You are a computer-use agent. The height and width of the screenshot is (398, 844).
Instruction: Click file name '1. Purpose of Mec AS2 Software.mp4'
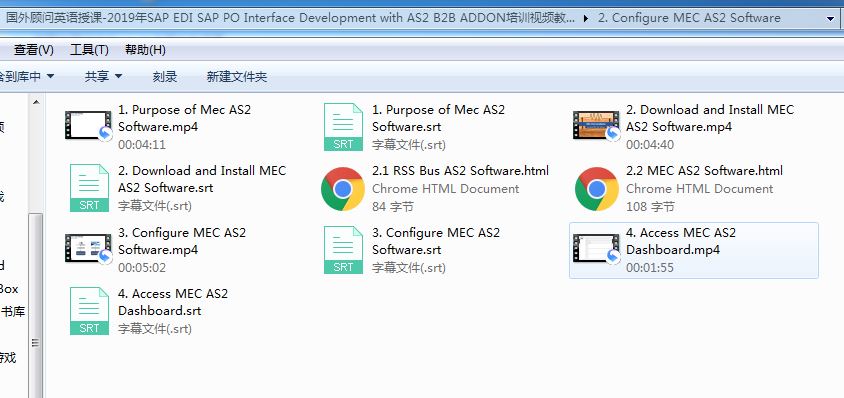click(185, 118)
